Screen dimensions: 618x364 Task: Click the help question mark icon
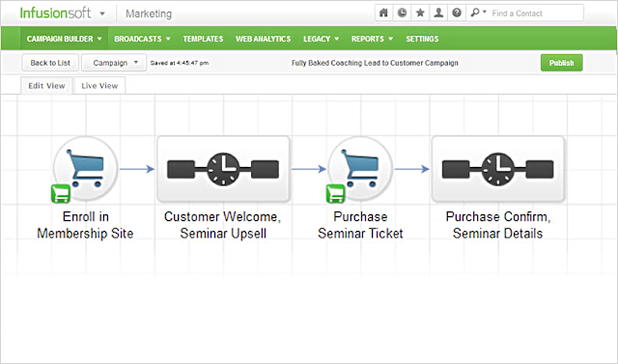[x=457, y=13]
